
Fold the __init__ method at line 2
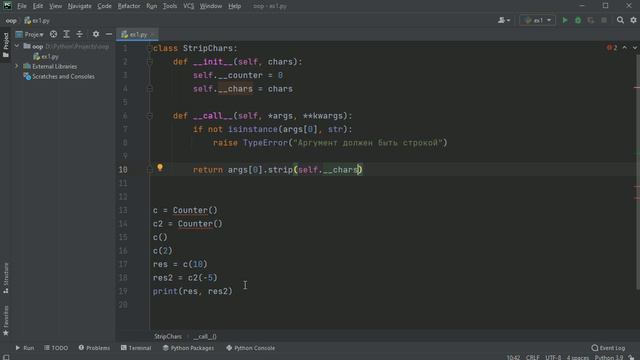point(149,62)
